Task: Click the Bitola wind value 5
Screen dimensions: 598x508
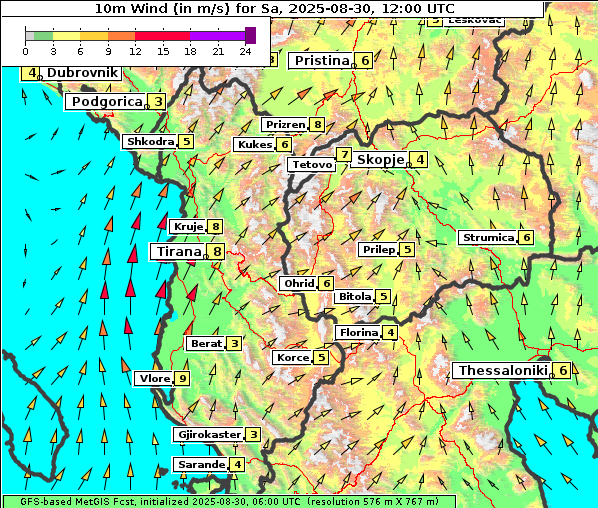Action: pyautogui.click(x=383, y=296)
